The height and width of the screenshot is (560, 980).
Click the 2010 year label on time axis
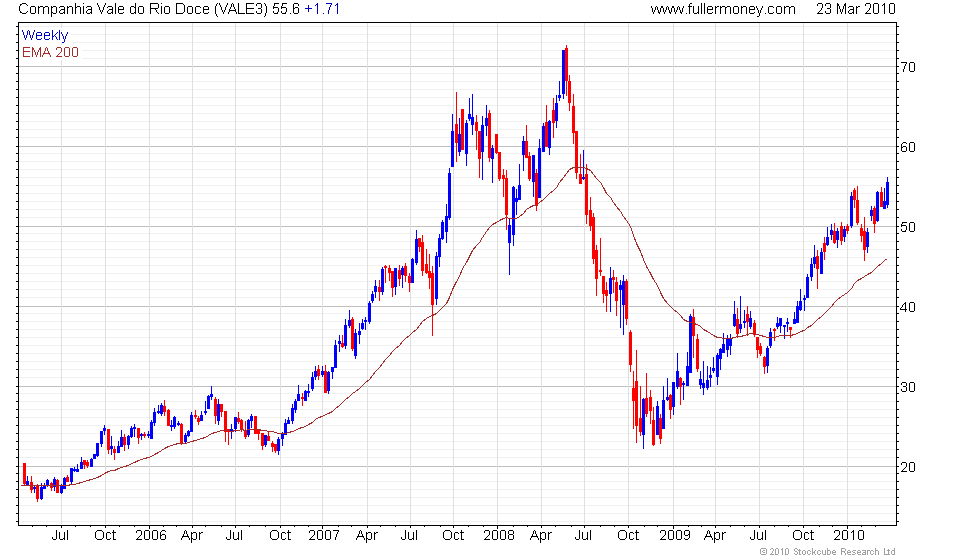pyautogui.click(x=848, y=536)
